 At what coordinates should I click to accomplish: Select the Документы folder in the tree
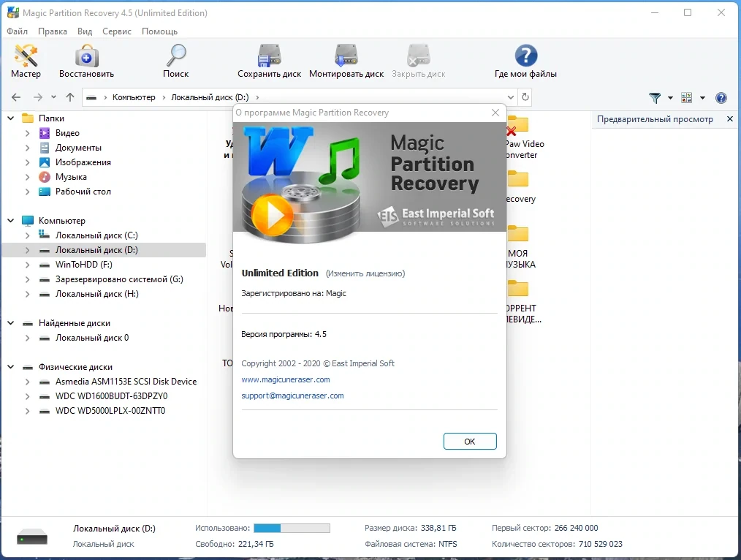(x=78, y=148)
